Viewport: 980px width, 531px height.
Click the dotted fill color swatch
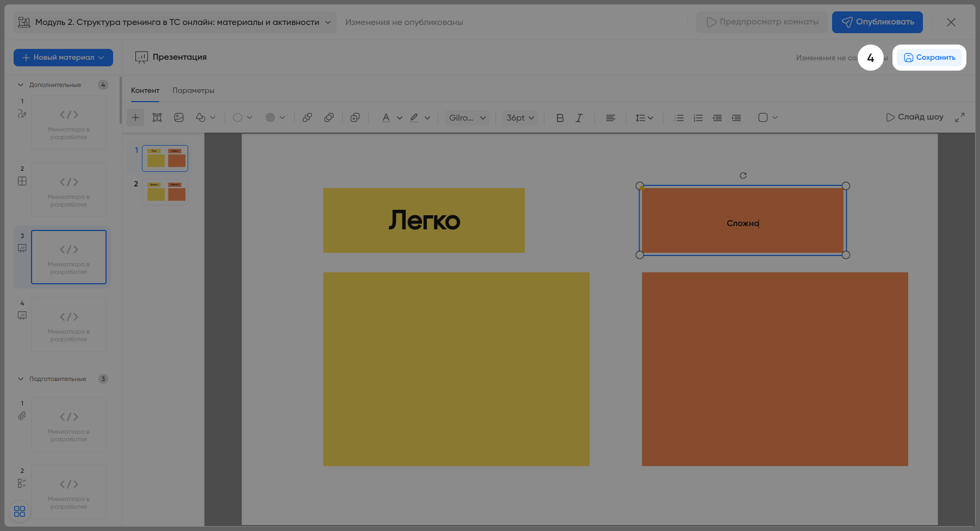270,117
